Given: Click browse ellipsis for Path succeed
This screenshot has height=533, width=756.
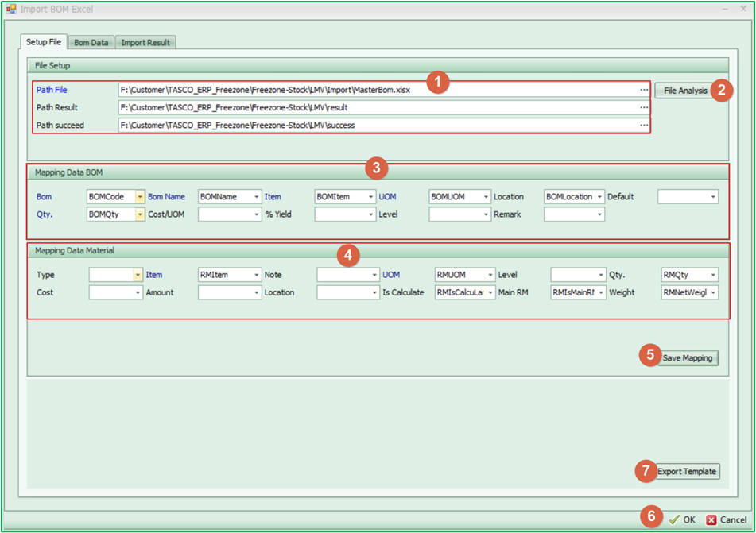Looking at the screenshot, I should pos(643,125).
